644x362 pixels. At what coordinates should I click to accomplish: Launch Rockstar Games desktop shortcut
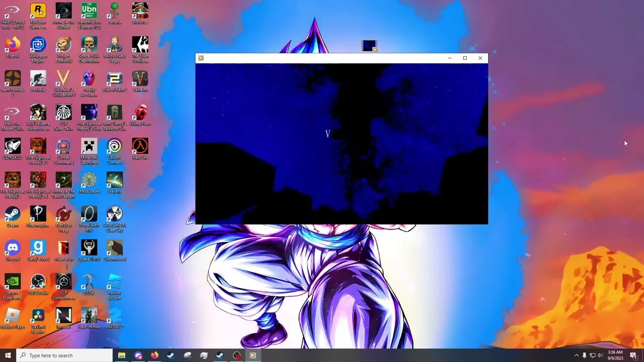[x=38, y=16]
